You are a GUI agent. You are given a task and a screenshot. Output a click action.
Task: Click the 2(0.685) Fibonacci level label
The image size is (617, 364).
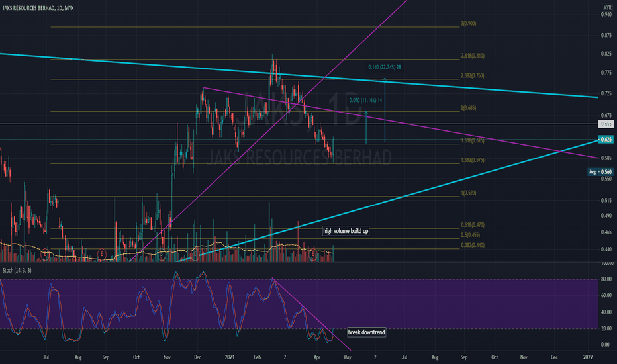click(x=468, y=108)
